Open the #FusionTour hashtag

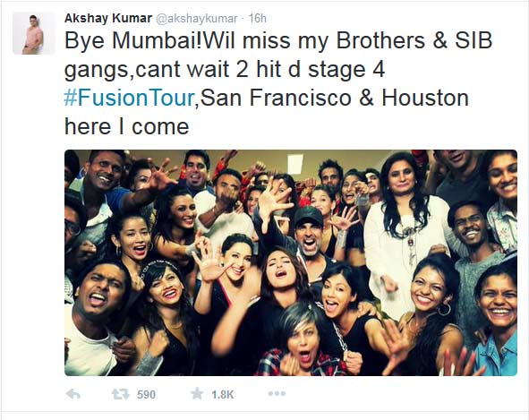(129, 98)
